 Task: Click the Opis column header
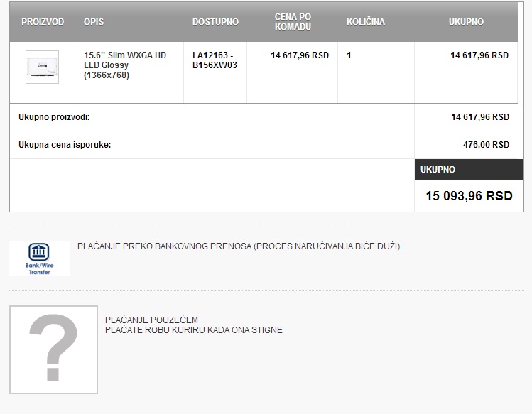click(94, 22)
